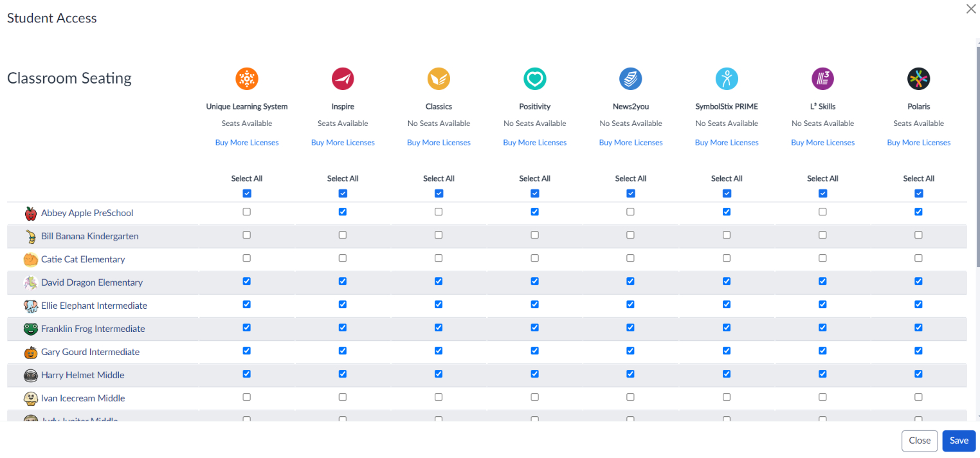Click Gary Gourd's pumpkin avatar
The image size is (980, 458).
pos(30,352)
